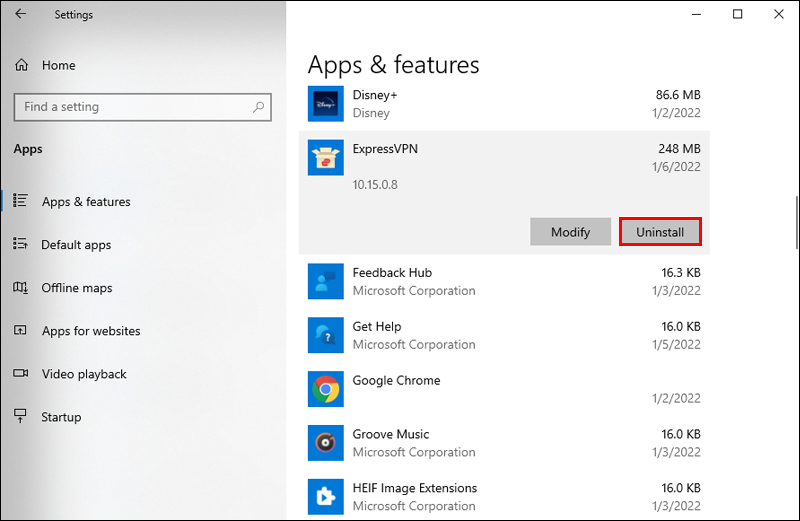Uninstall ExpressVPN

click(x=660, y=232)
